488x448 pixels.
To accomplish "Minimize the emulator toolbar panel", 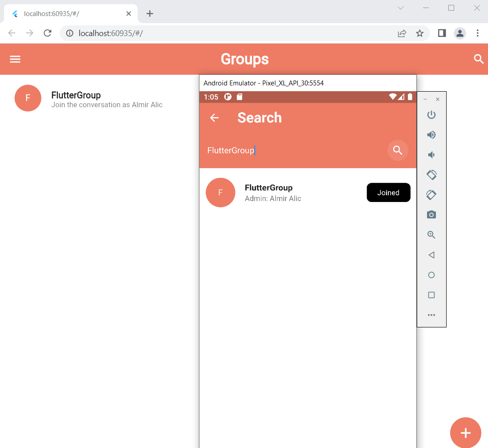I will [x=425, y=99].
